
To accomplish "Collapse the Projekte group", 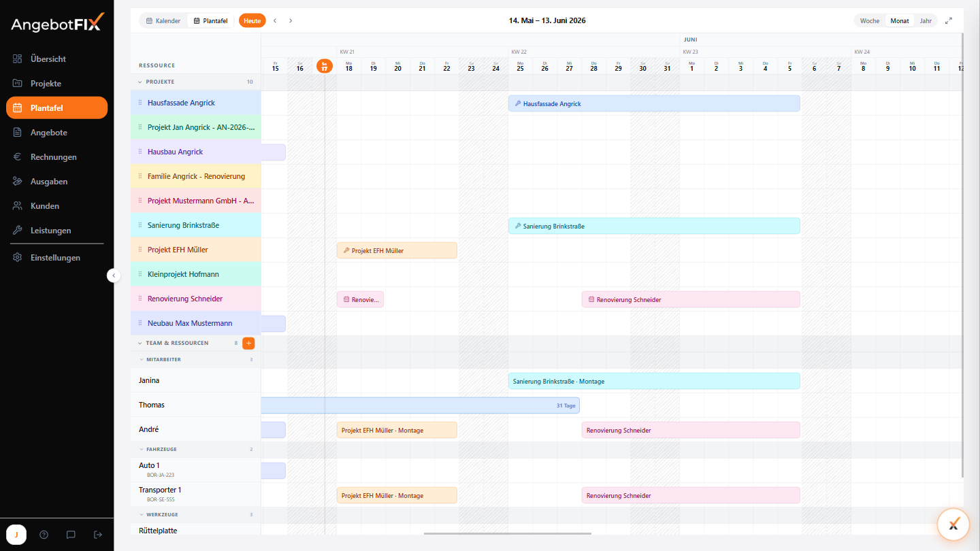I will click(140, 82).
